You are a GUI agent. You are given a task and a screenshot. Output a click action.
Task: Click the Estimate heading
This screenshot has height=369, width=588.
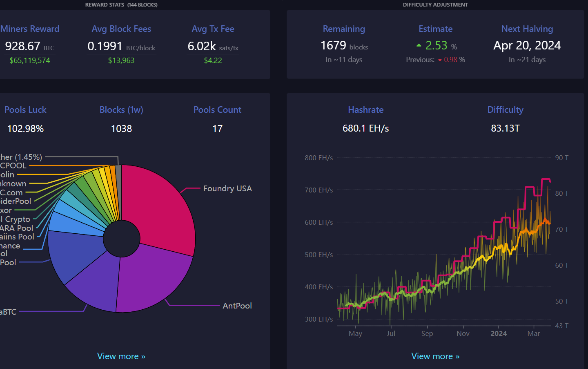click(435, 29)
